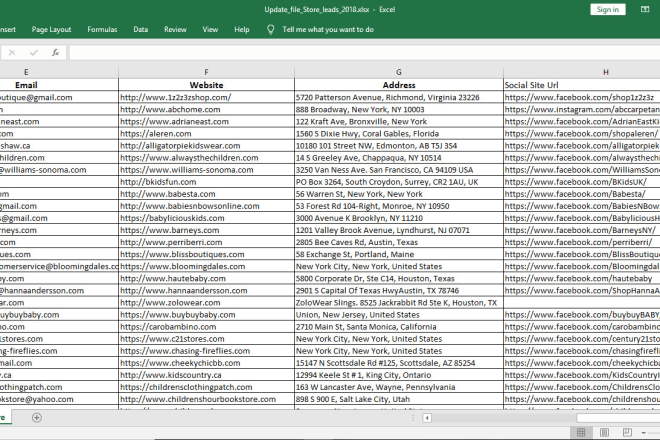Select the https://childrensclothingpatch.com cell
This screenshot has width=660, height=440.
click(206, 387)
